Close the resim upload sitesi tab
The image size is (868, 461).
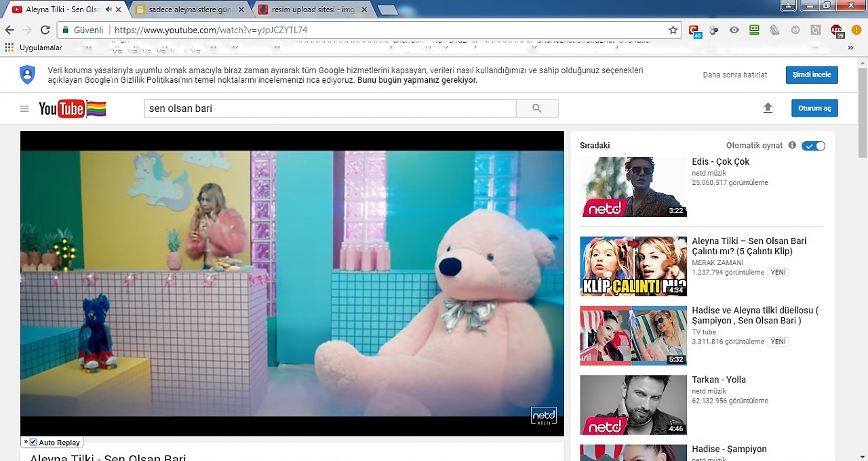pos(365,9)
